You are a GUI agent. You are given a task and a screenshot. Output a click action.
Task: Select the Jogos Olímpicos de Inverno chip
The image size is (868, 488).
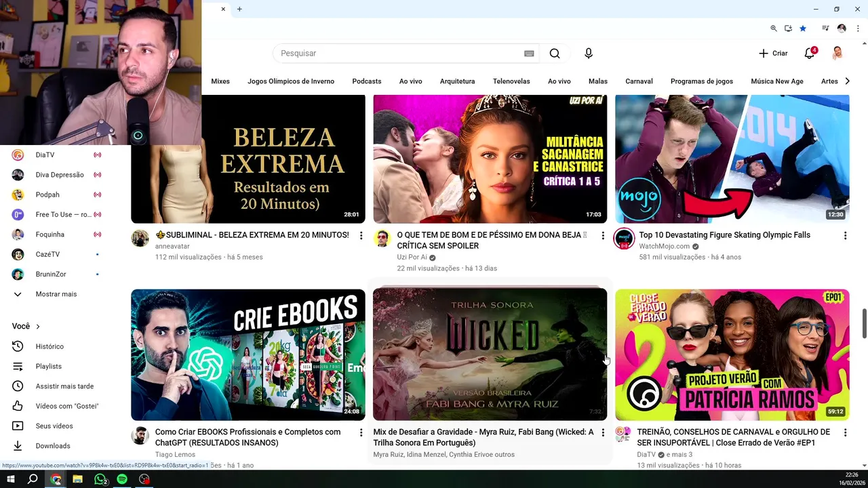point(291,81)
